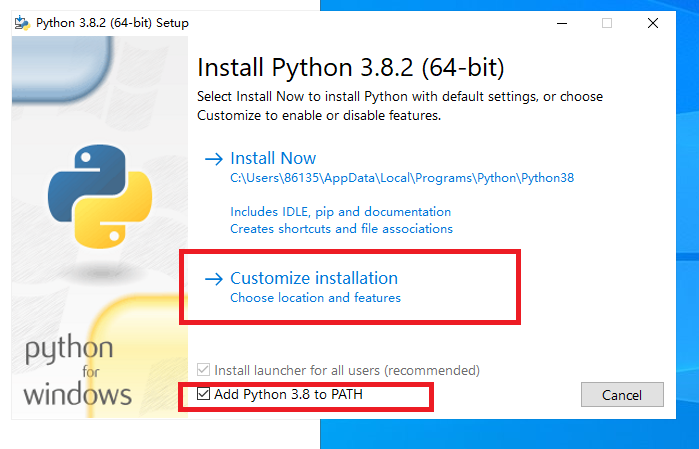699x449 pixels.
Task: Click the "Python 3.8.2 (64-bit) Setup" title bar text
Action: (x=112, y=23)
